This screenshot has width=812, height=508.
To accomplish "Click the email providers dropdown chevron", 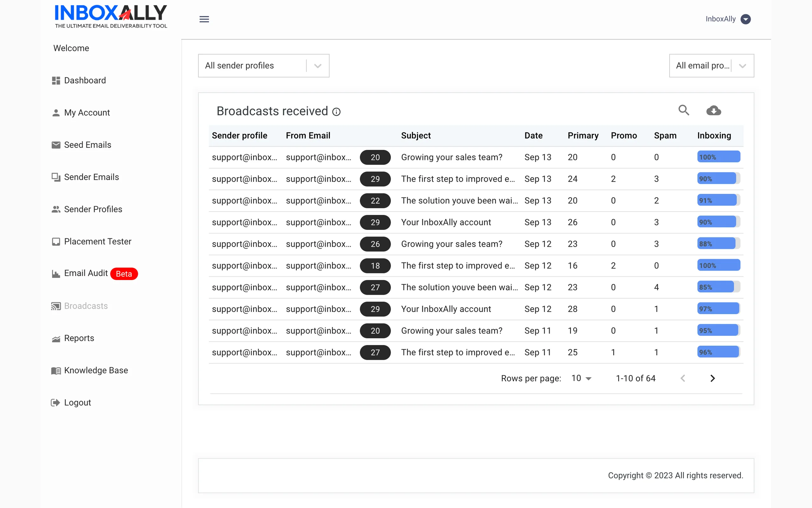I will click(743, 66).
